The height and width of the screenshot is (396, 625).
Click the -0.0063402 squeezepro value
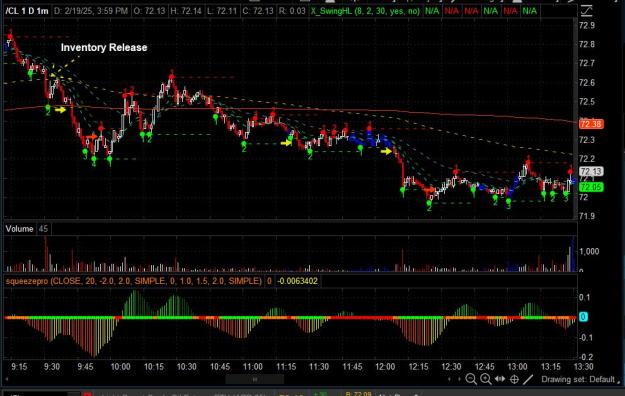point(297,281)
